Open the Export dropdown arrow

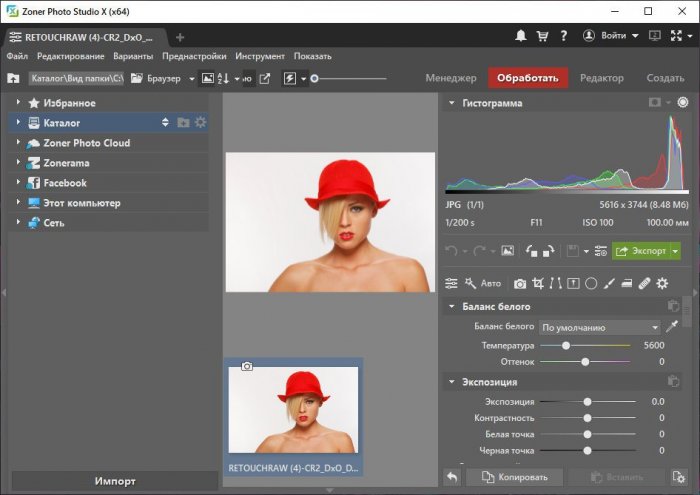pyautogui.click(x=676, y=250)
